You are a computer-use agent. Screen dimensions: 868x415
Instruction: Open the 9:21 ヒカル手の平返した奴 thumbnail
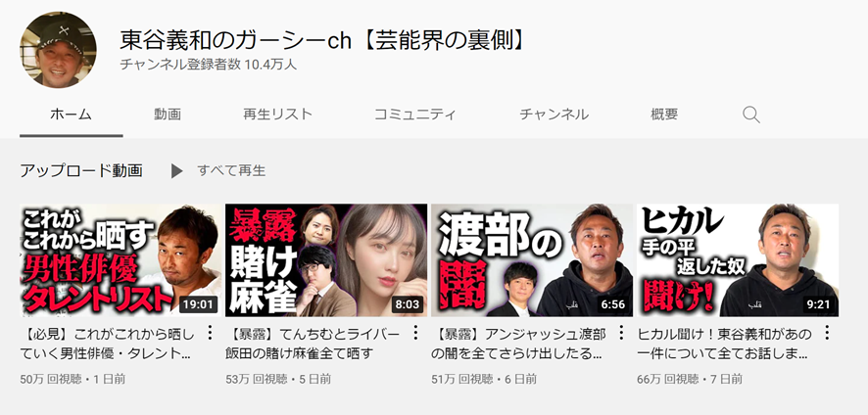pyautogui.click(x=738, y=260)
